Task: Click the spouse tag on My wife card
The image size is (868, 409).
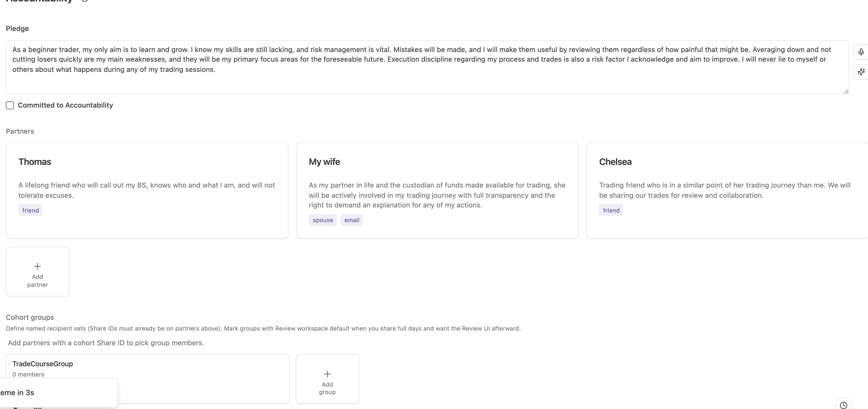Action: tap(323, 220)
